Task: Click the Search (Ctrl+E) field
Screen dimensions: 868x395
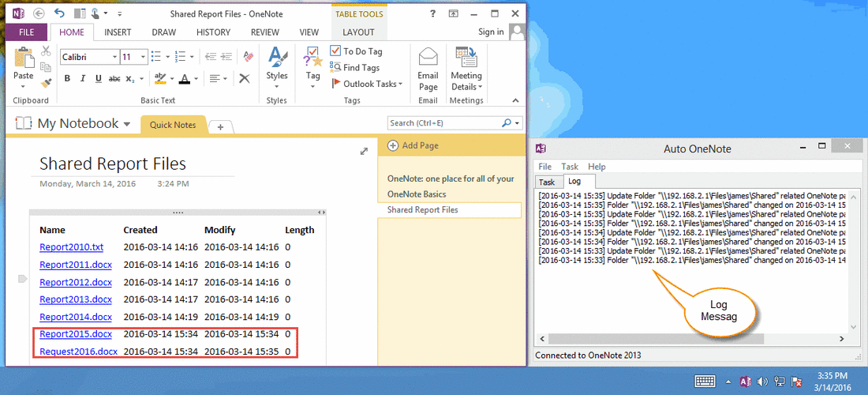Action: click(443, 123)
